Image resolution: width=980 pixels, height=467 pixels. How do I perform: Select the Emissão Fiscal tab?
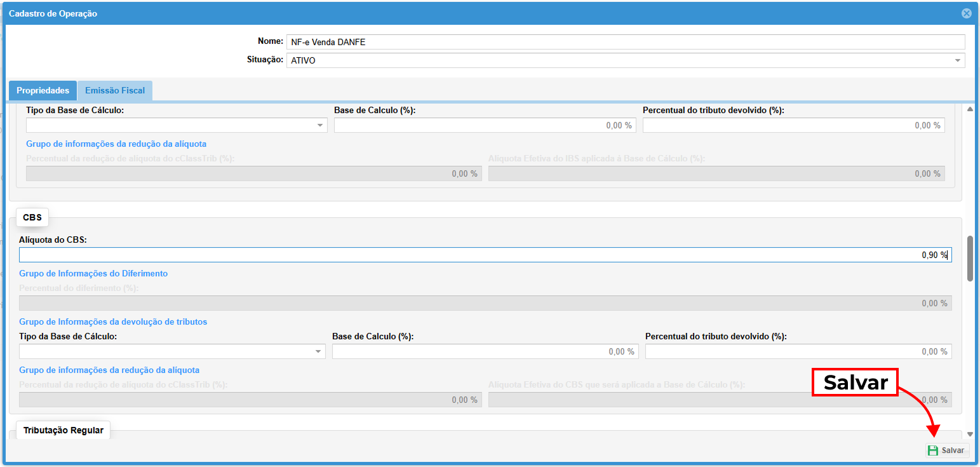(115, 91)
